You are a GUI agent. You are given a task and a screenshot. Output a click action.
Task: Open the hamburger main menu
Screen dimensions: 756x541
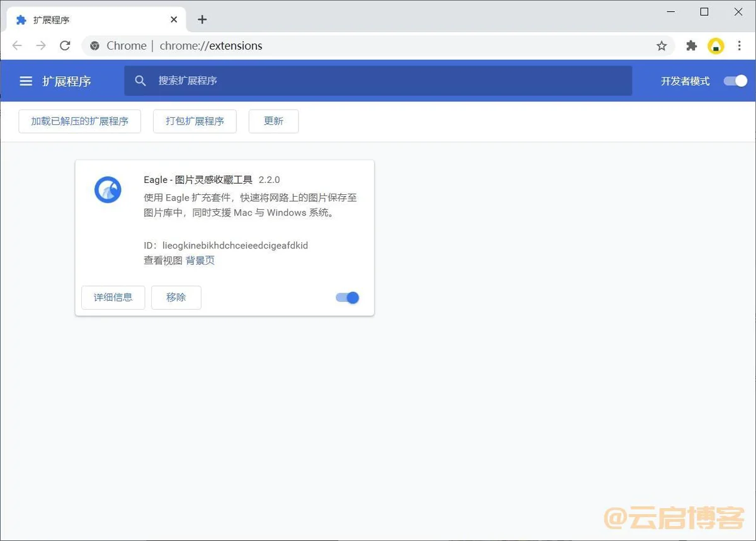(x=26, y=81)
